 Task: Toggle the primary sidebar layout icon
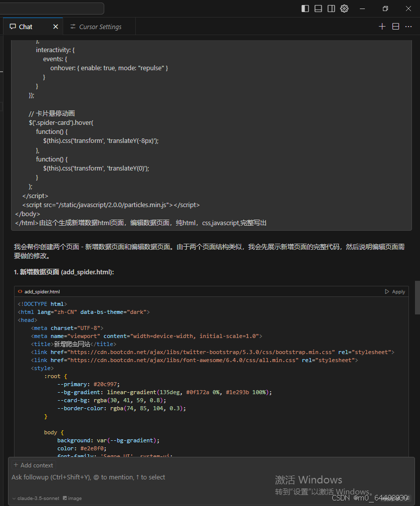(x=305, y=9)
